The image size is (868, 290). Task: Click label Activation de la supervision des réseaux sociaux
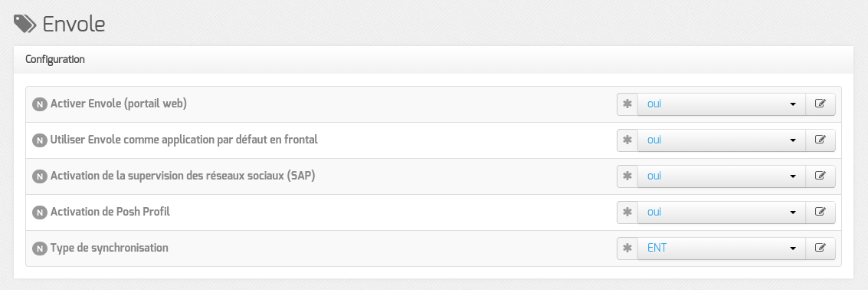click(182, 176)
